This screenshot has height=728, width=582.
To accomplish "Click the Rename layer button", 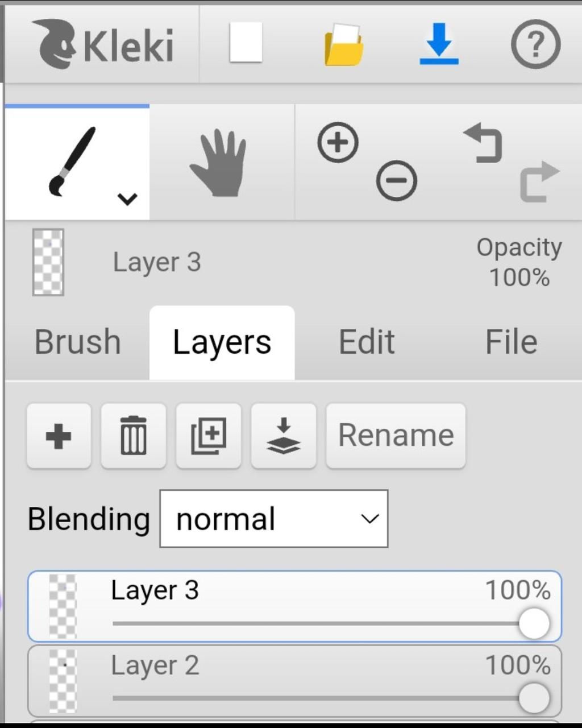I will pos(396,436).
